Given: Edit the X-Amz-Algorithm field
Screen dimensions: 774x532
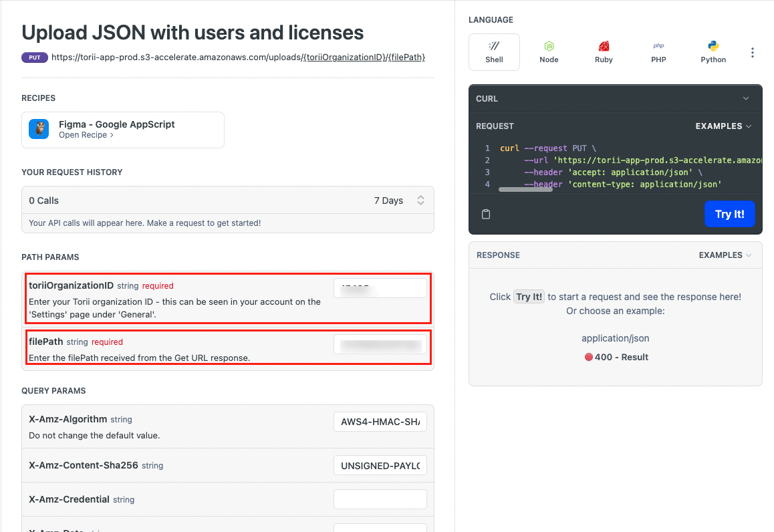Looking at the screenshot, I should coord(380,422).
